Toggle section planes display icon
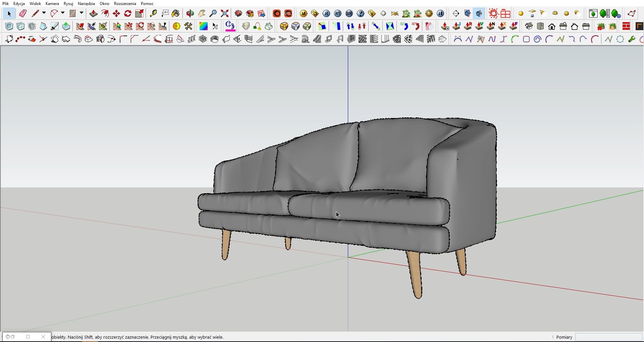This screenshot has width=644, height=342. (468, 13)
